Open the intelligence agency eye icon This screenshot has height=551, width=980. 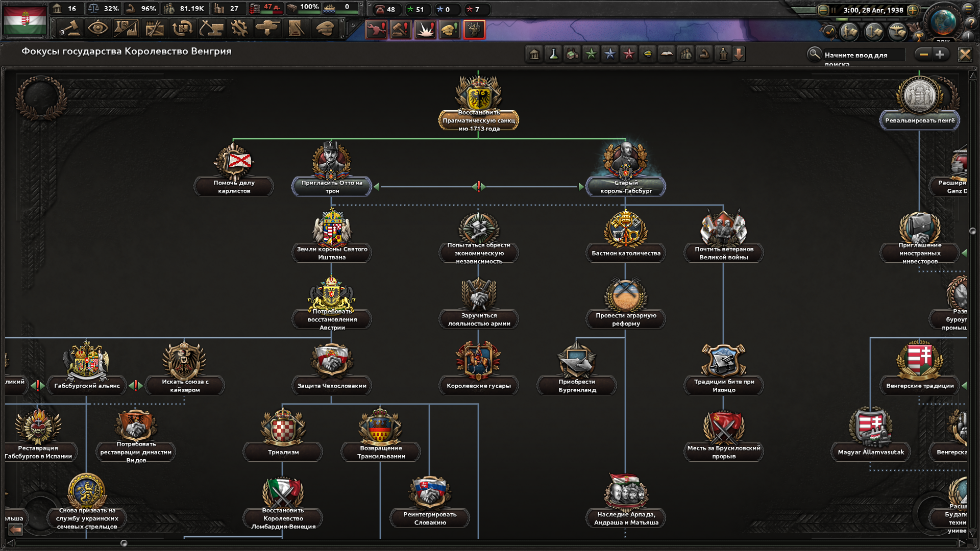click(x=97, y=29)
